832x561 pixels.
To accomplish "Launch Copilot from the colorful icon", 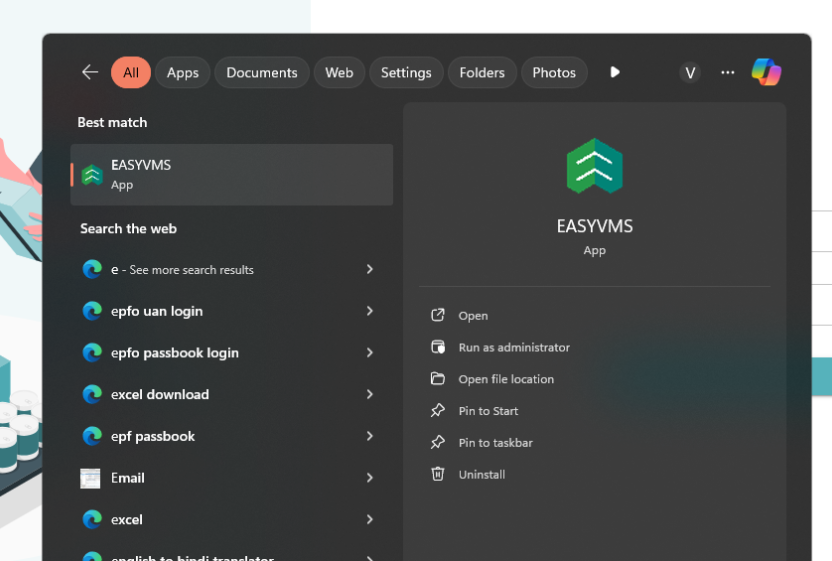I will (766, 72).
